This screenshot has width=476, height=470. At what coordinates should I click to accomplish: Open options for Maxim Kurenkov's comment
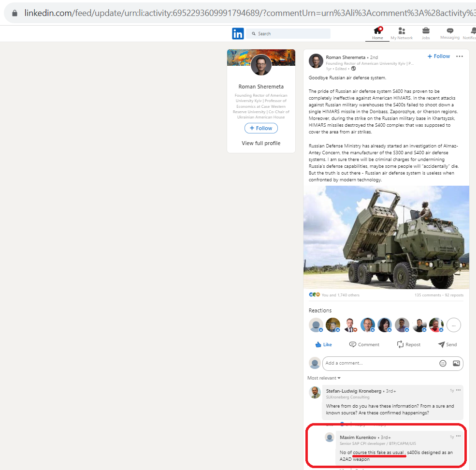(x=459, y=436)
